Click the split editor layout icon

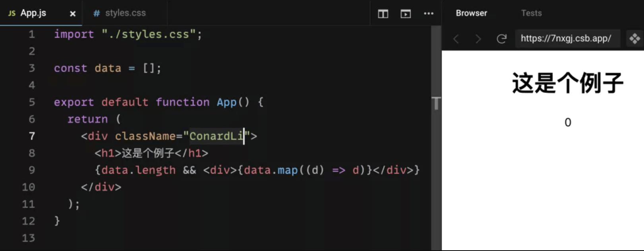point(383,14)
